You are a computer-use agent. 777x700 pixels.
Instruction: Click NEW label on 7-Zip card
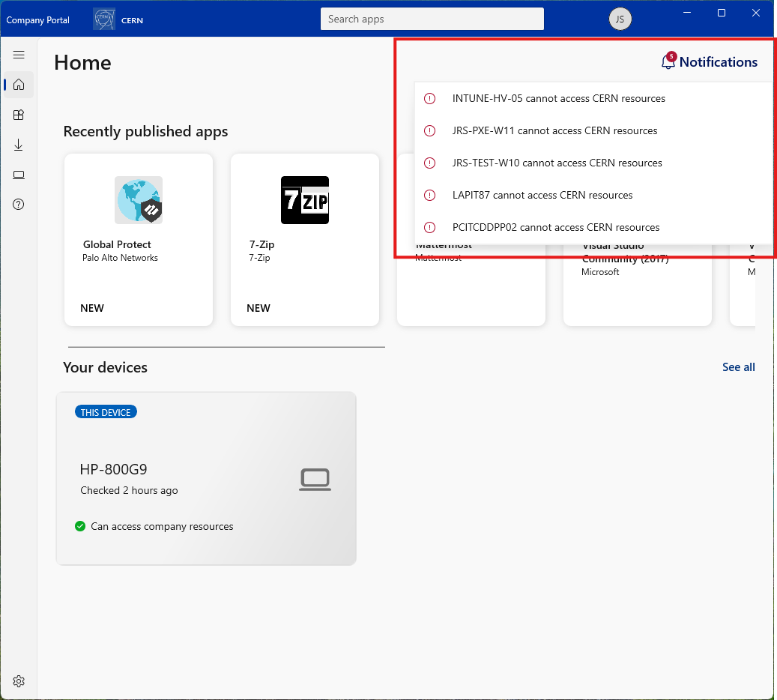coord(259,308)
